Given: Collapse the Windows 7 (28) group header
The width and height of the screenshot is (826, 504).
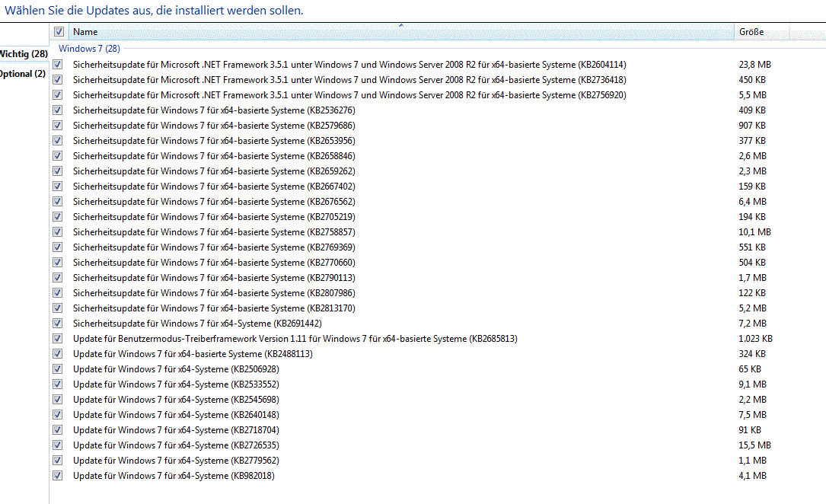Looking at the screenshot, I should pyautogui.click(x=89, y=49).
